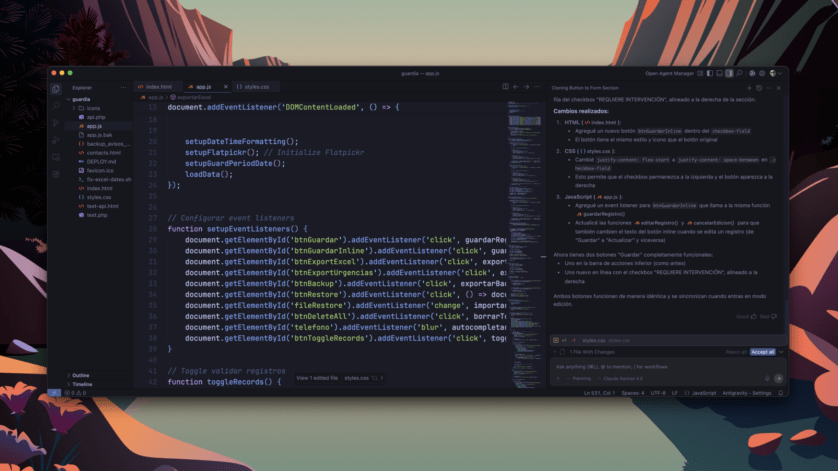Click the editor layout icon beside Agent Manager

tap(700, 73)
